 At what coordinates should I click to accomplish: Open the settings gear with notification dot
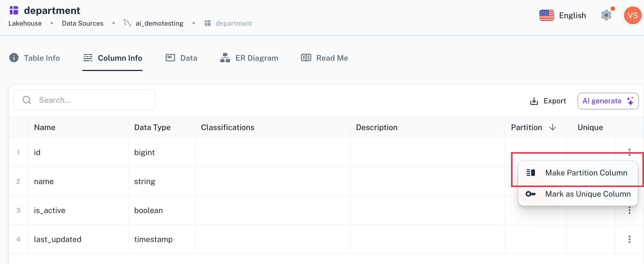606,15
